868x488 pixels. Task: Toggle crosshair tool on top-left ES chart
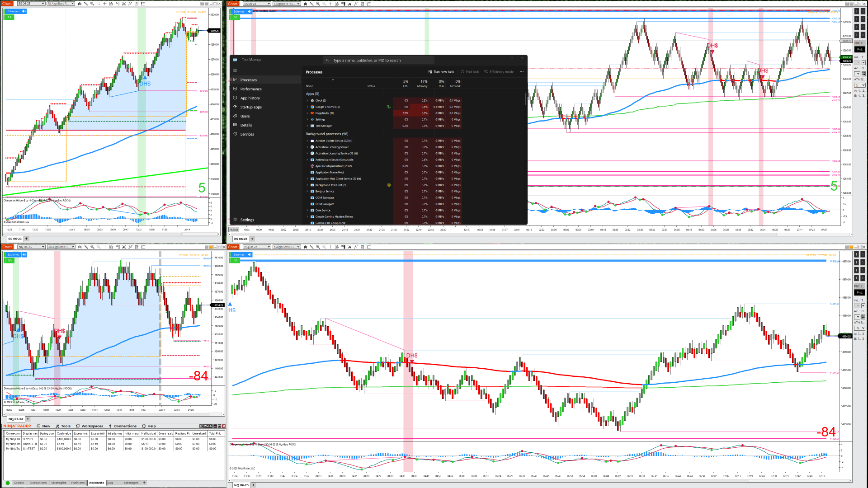[x=104, y=4]
